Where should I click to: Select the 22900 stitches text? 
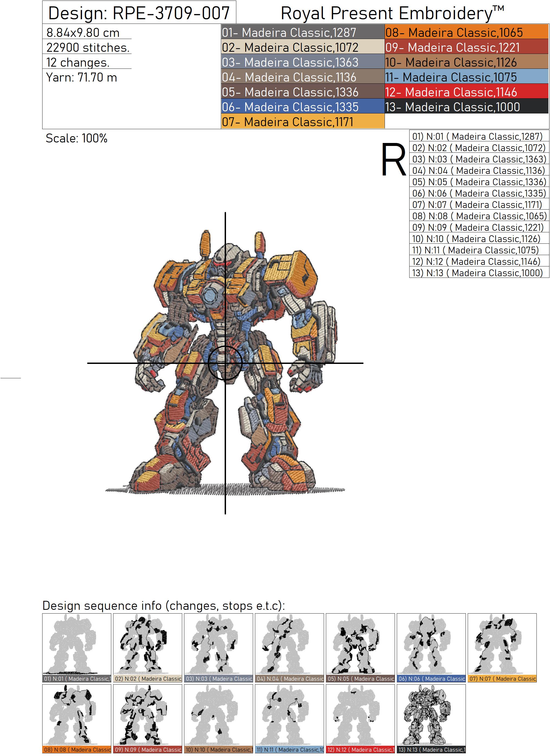pyautogui.click(x=88, y=48)
